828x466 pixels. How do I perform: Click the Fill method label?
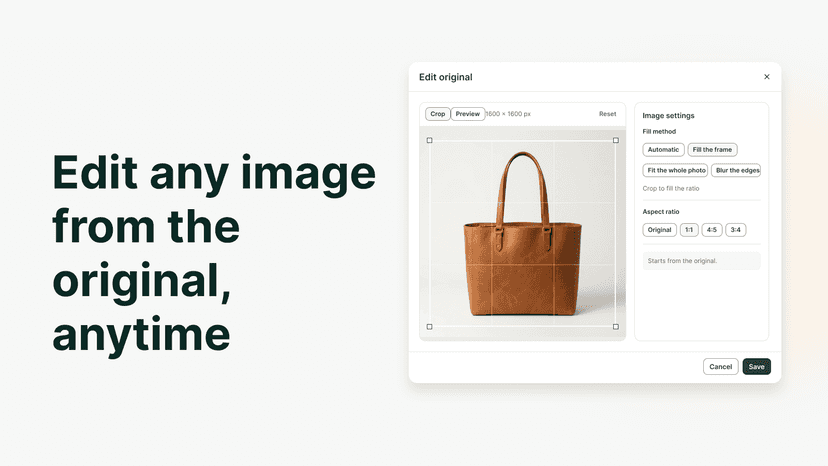(x=659, y=132)
